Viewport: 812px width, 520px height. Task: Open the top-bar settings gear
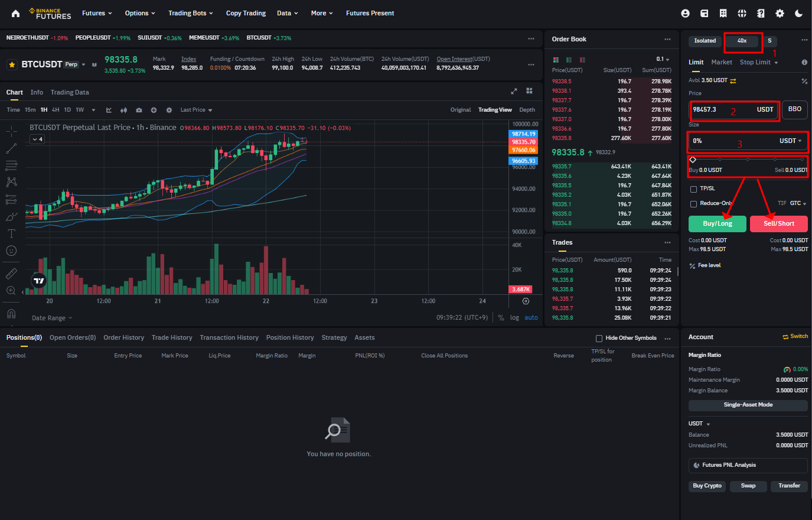coord(780,13)
